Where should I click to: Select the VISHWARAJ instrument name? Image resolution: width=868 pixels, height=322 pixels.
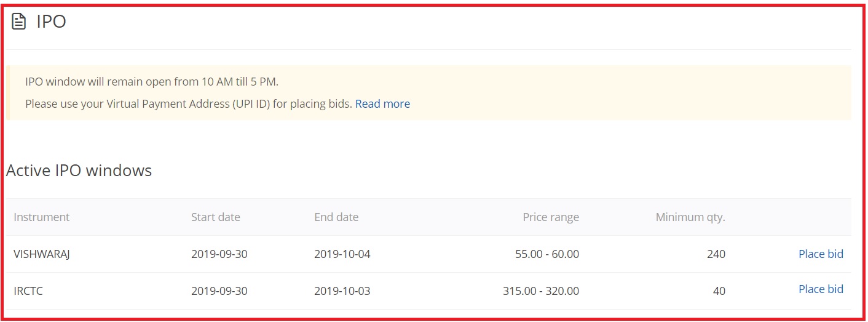click(x=42, y=254)
